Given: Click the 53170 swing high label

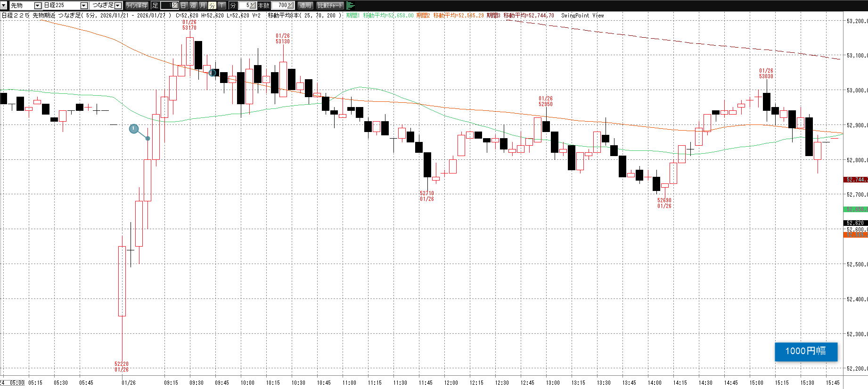Looking at the screenshot, I should point(189,28).
